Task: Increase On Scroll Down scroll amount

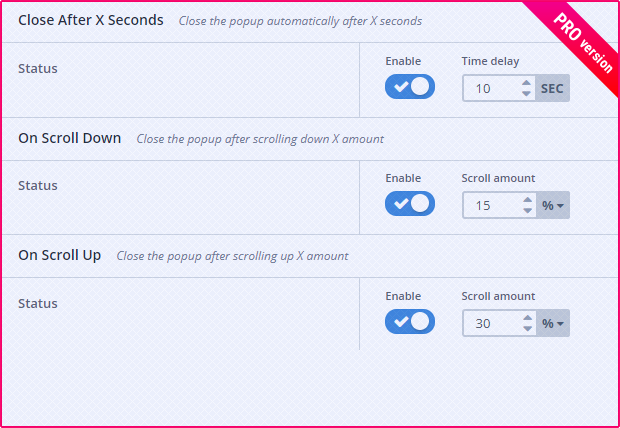Action: (526, 200)
